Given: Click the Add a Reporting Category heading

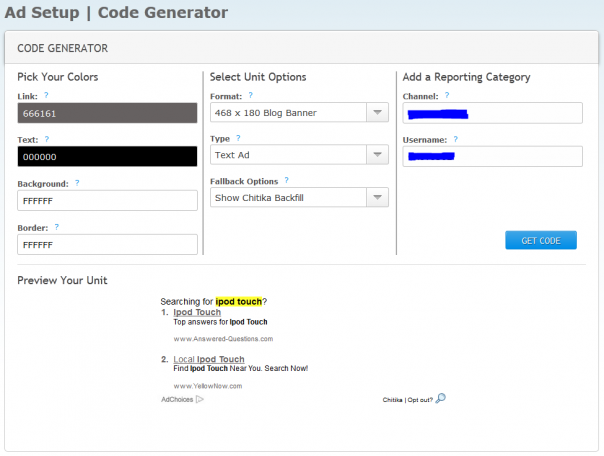Looking at the screenshot, I should [x=466, y=77].
